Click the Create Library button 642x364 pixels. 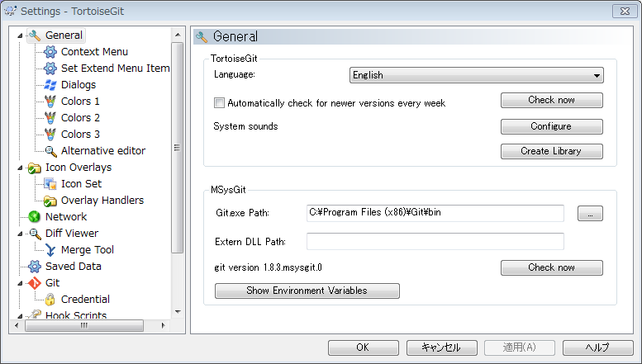click(551, 151)
